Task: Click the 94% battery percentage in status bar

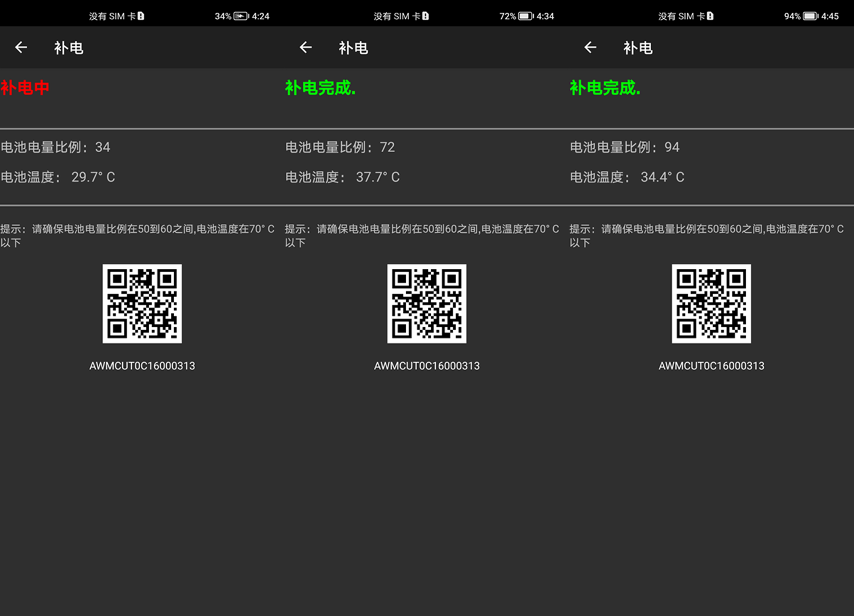Action: [x=793, y=16]
